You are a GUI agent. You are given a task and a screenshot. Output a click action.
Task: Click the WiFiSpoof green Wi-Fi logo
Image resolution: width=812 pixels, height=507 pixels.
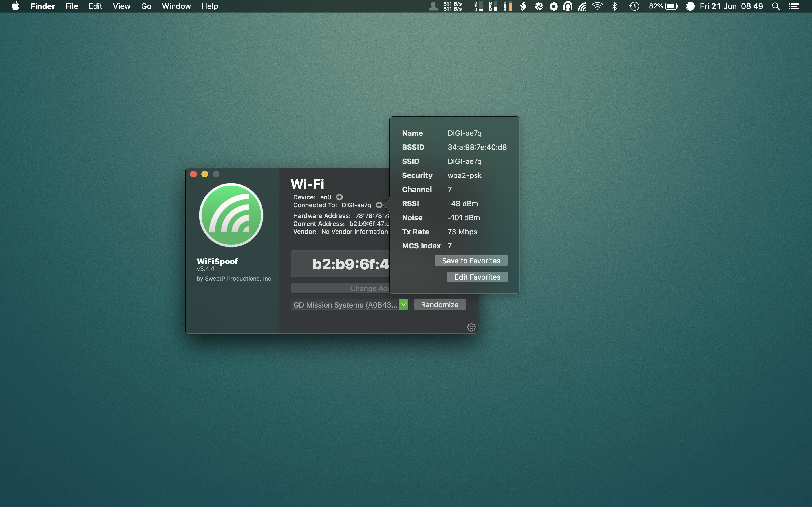pos(231,215)
